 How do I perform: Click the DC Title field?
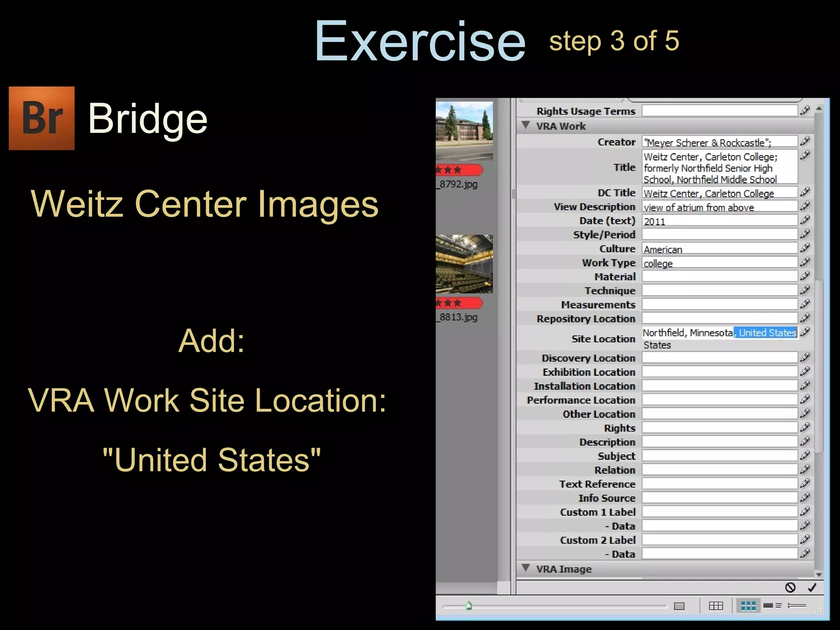click(x=720, y=193)
